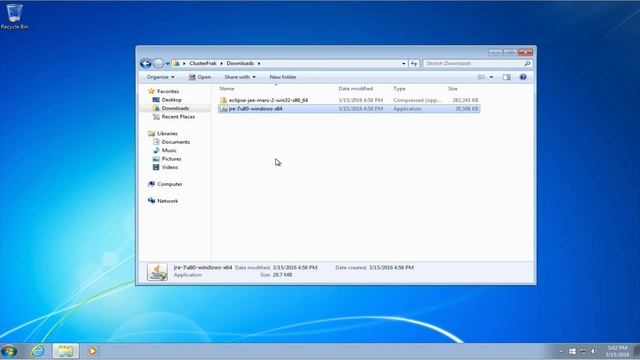Open Network in the navigation pane
The height and width of the screenshot is (360, 640).
pyautogui.click(x=163, y=201)
